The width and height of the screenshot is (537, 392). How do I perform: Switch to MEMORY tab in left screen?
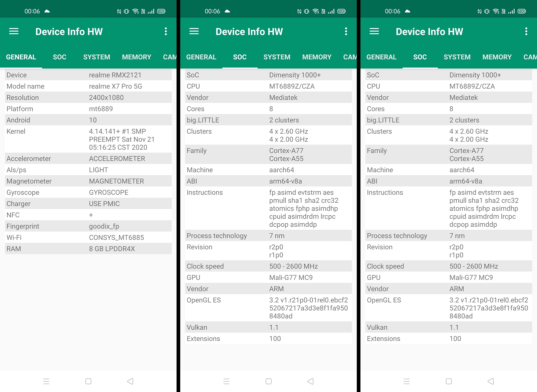click(137, 57)
